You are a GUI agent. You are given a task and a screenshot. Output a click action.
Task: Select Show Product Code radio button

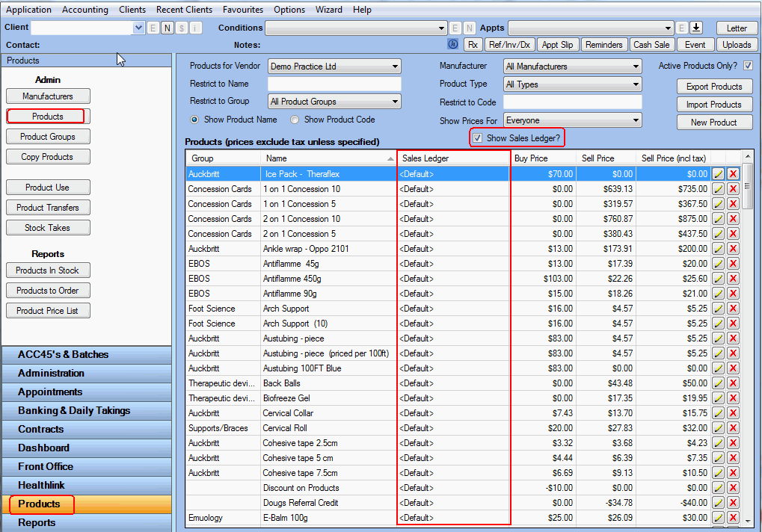coord(295,120)
